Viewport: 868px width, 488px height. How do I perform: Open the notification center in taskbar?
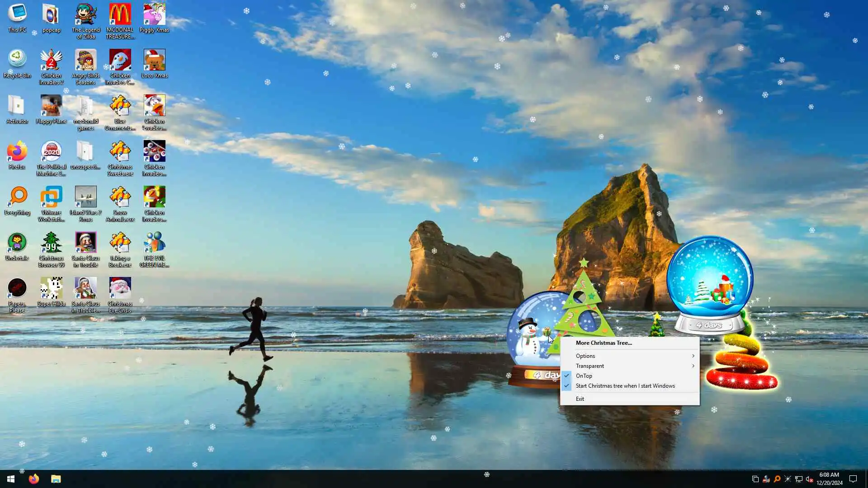(853, 479)
